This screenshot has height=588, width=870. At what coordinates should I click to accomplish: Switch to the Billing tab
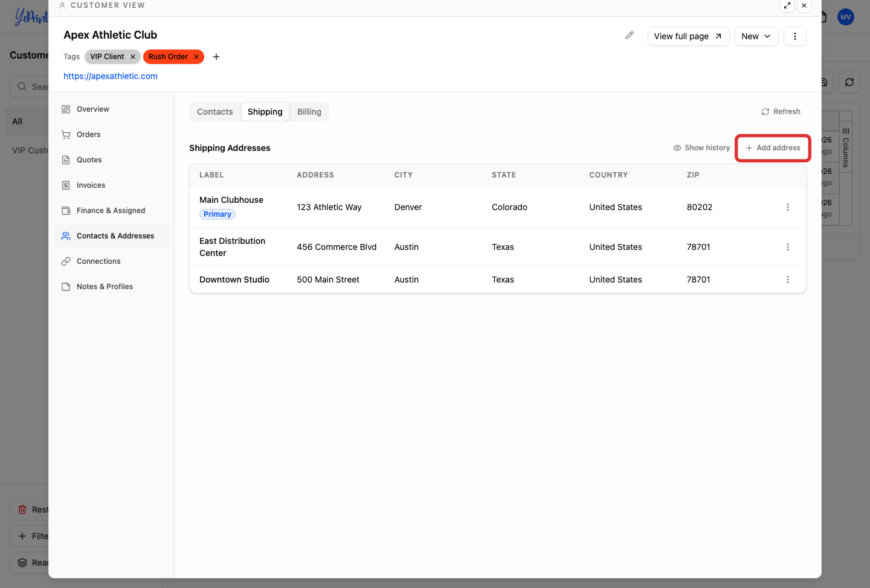[309, 112]
